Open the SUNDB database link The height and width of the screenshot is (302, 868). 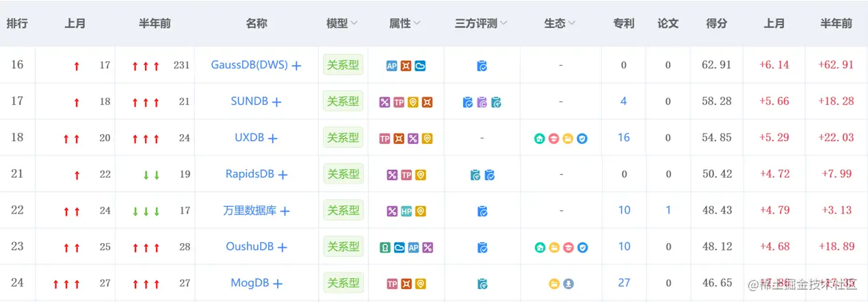coord(250,101)
